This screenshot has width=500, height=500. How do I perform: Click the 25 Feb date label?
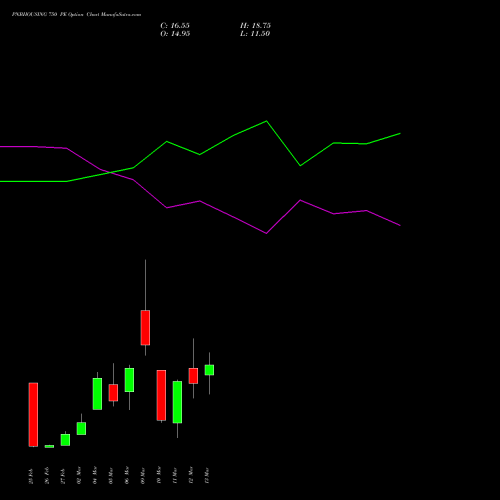coord(31,476)
